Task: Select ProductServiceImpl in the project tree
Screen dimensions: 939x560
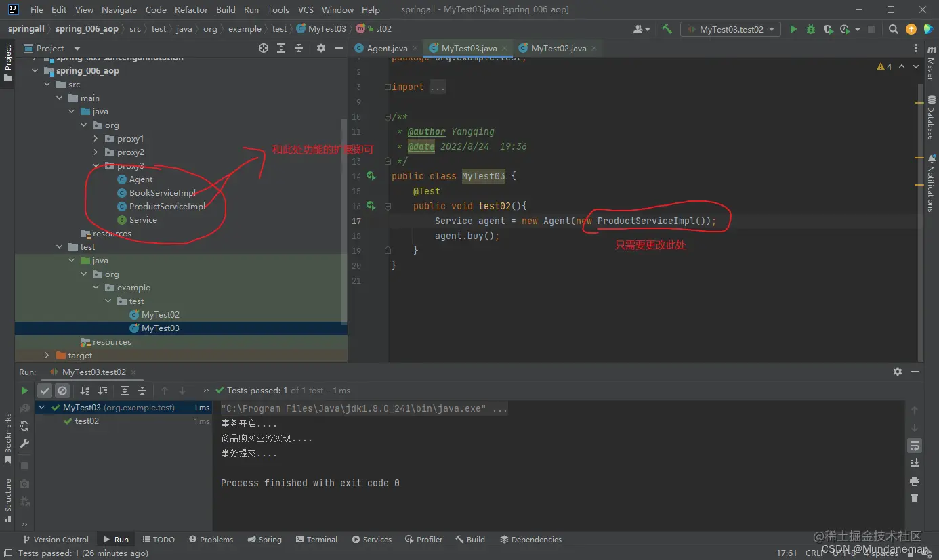Action: point(167,207)
